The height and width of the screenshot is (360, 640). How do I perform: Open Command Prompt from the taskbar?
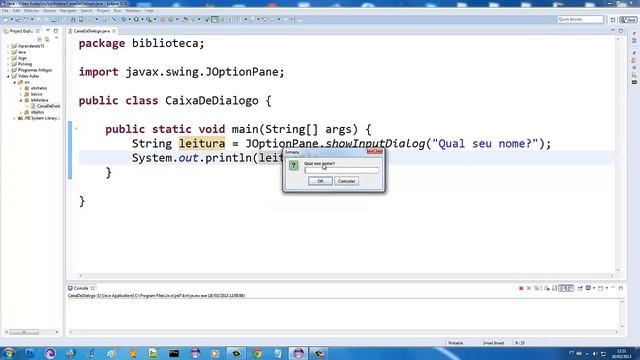coord(174,353)
